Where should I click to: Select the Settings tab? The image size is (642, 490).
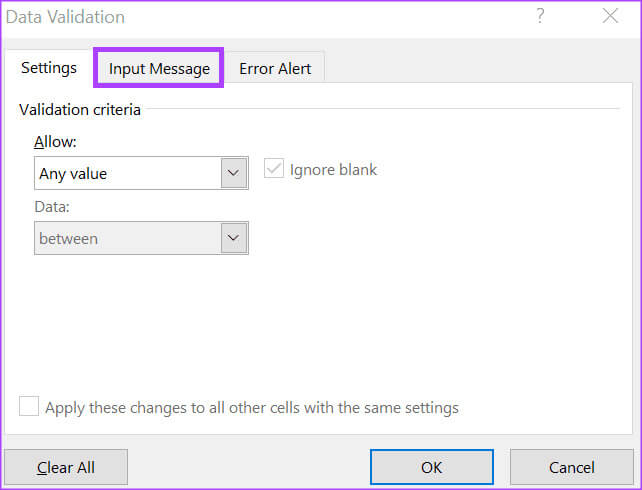(49, 67)
